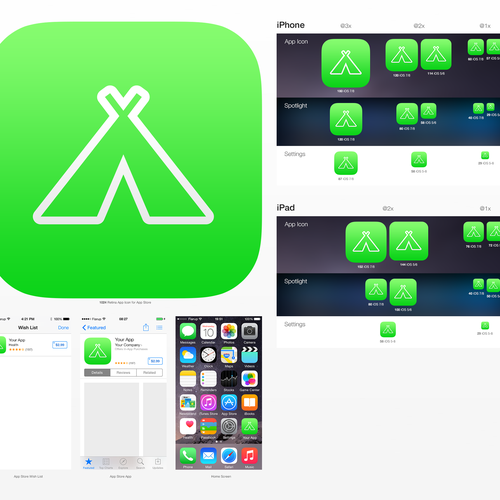The image size is (500, 500).
Task: Click the first gray screenshot placeholder
Action: tap(111, 419)
